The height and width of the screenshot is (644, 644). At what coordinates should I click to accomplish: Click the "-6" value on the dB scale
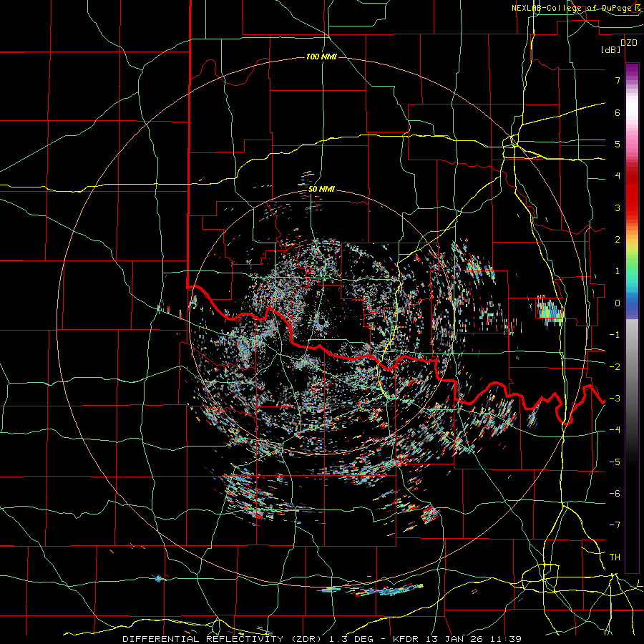click(615, 494)
